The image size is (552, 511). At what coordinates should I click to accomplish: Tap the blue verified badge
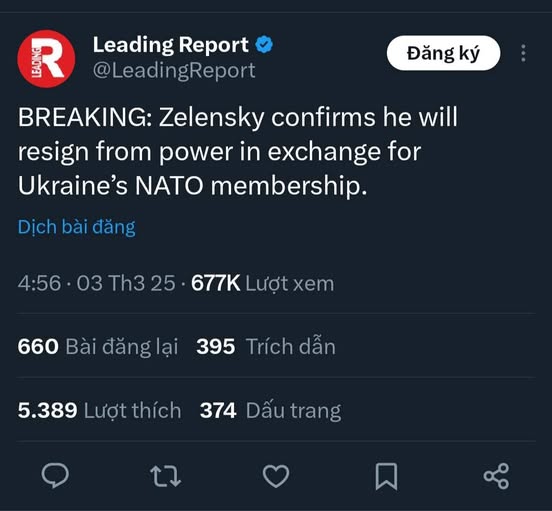click(x=264, y=44)
